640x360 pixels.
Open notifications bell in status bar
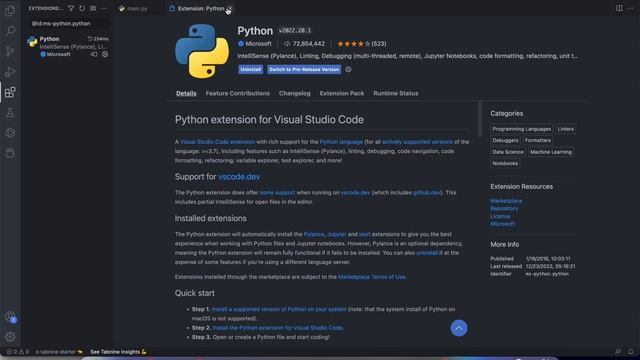tap(630, 351)
